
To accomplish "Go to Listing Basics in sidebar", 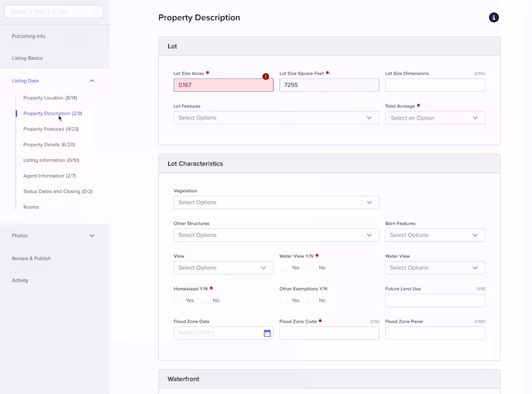I will (27, 58).
